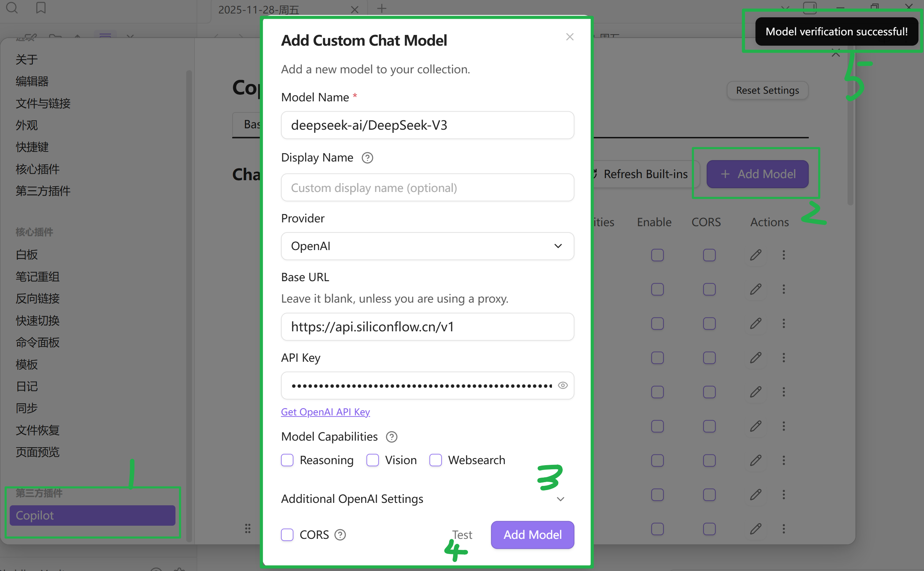Open a new tab with plus icon
Image resolution: width=924 pixels, height=571 pixels.
click(x=381, y=8)
